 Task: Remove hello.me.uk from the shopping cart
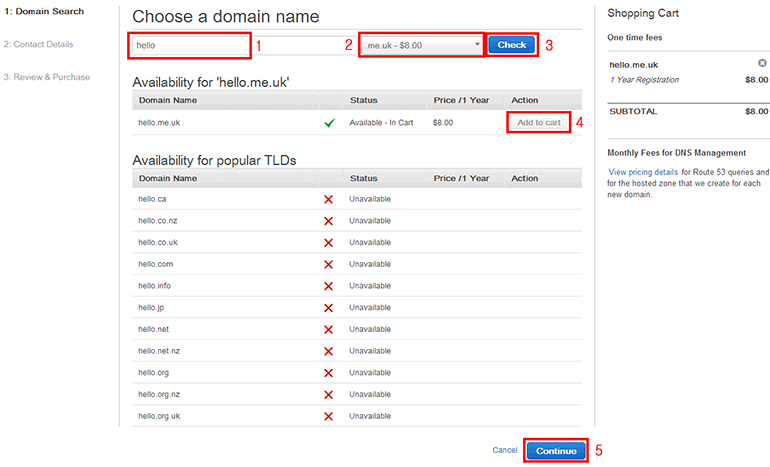762,64
